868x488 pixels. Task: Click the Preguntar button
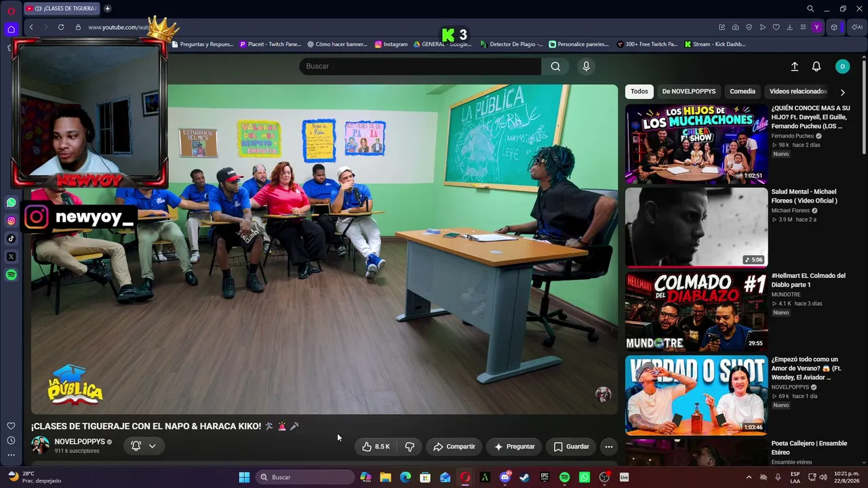[514, 447]
